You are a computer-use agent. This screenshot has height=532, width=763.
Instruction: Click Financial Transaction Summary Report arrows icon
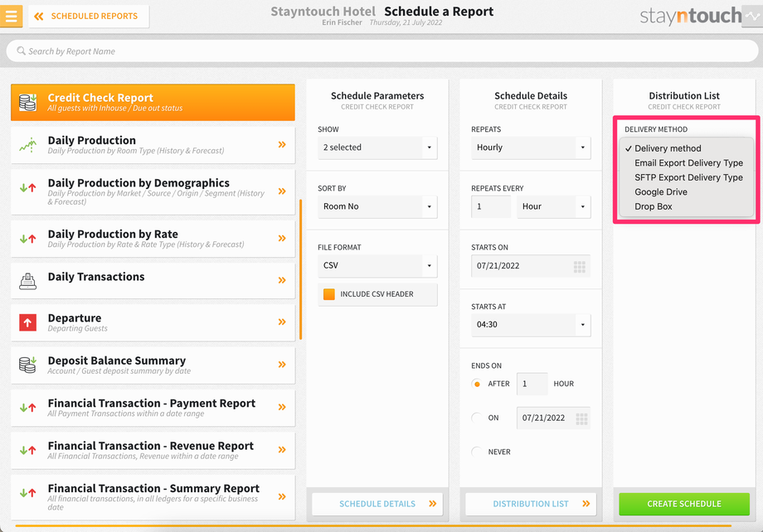27,493
